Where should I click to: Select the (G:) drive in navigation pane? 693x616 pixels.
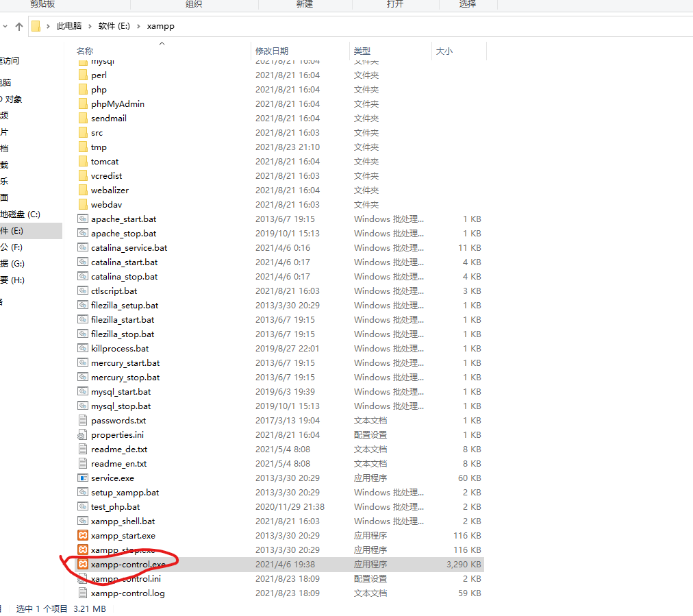coord(12,264)
